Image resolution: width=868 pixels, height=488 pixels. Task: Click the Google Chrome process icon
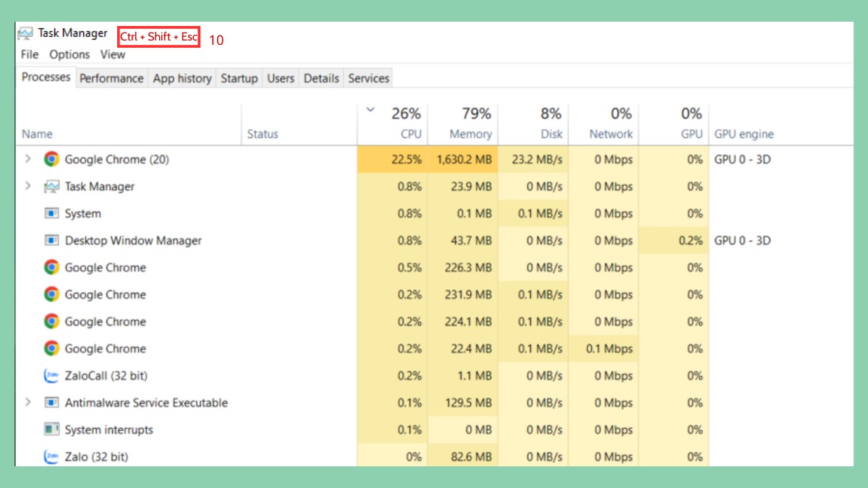point(51,267)
